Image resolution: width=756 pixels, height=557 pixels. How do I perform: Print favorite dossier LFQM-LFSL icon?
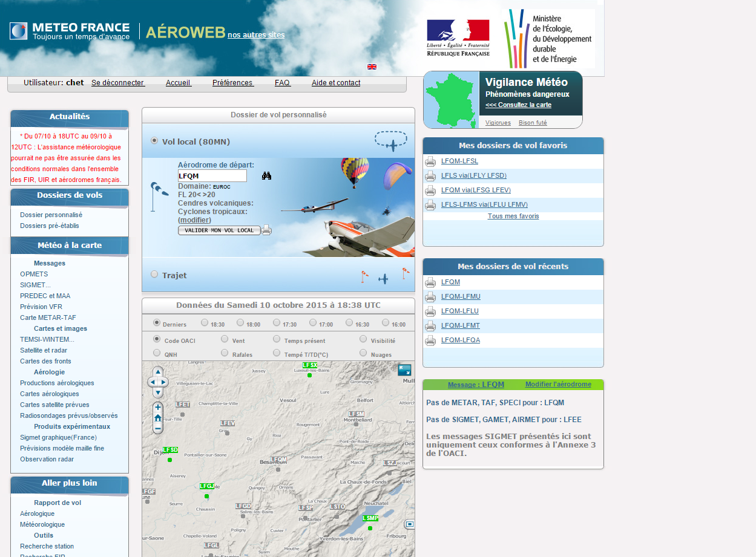click(x=430, y=161)
